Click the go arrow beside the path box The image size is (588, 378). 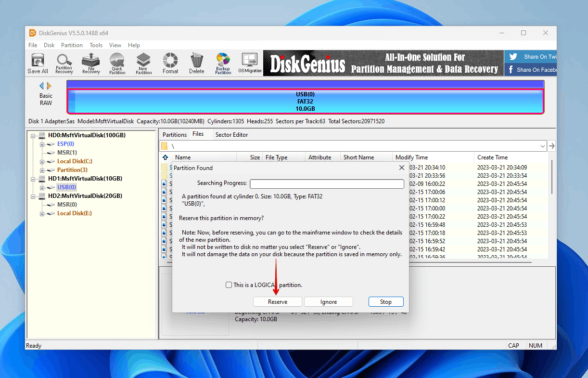tap(551, 146)
